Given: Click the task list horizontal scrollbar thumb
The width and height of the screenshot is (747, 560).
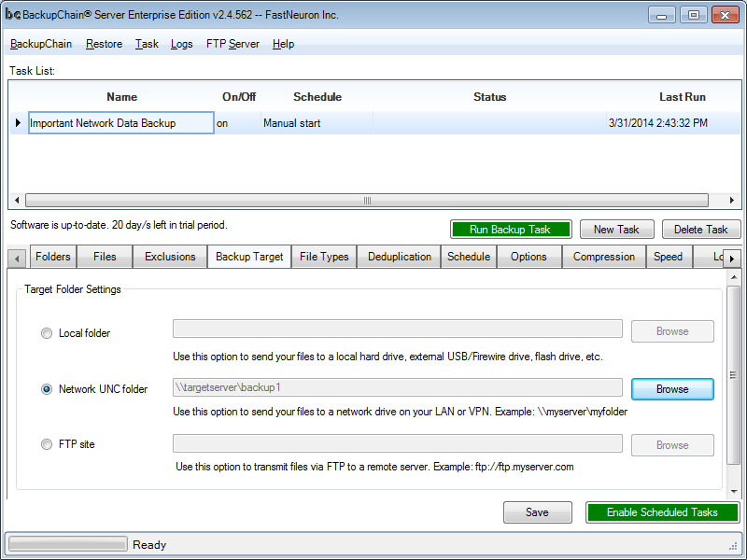Looking at the screenshot, I should 367,201.
